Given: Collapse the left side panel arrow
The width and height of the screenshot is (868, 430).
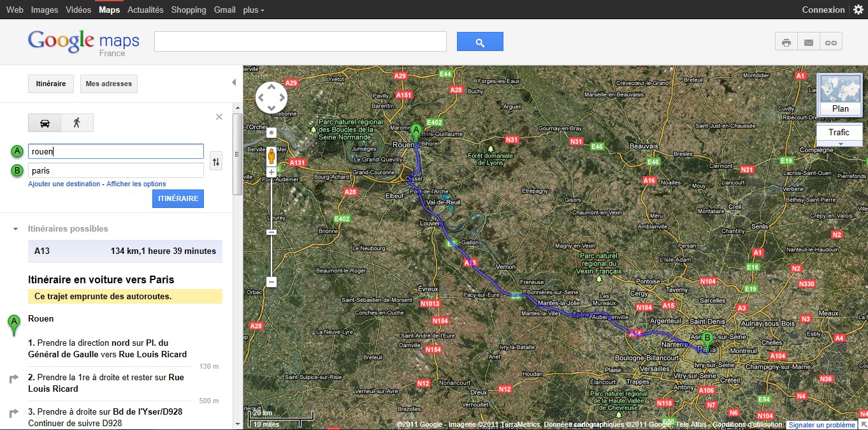Looking at the screenshot, I should coord(234,82).
